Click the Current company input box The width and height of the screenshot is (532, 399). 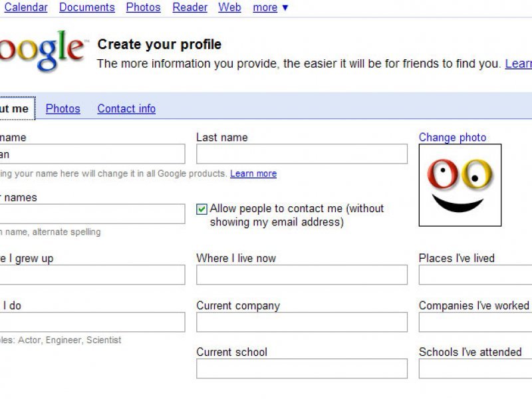[302, 322]
